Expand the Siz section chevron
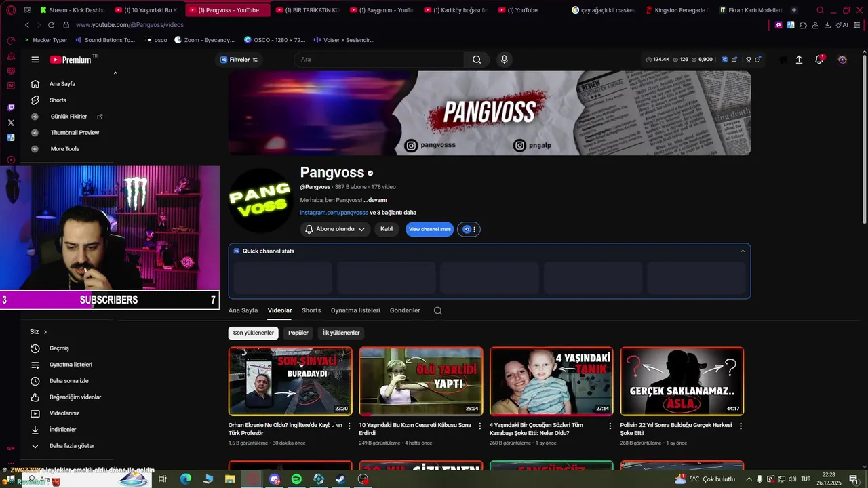 point(45,332)
